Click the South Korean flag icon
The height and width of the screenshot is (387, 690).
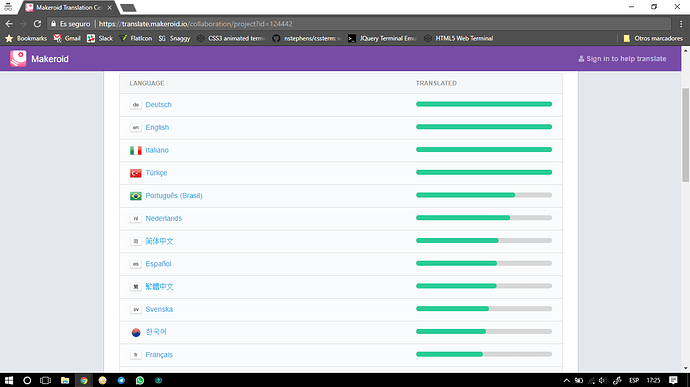(x=136, y=332)
